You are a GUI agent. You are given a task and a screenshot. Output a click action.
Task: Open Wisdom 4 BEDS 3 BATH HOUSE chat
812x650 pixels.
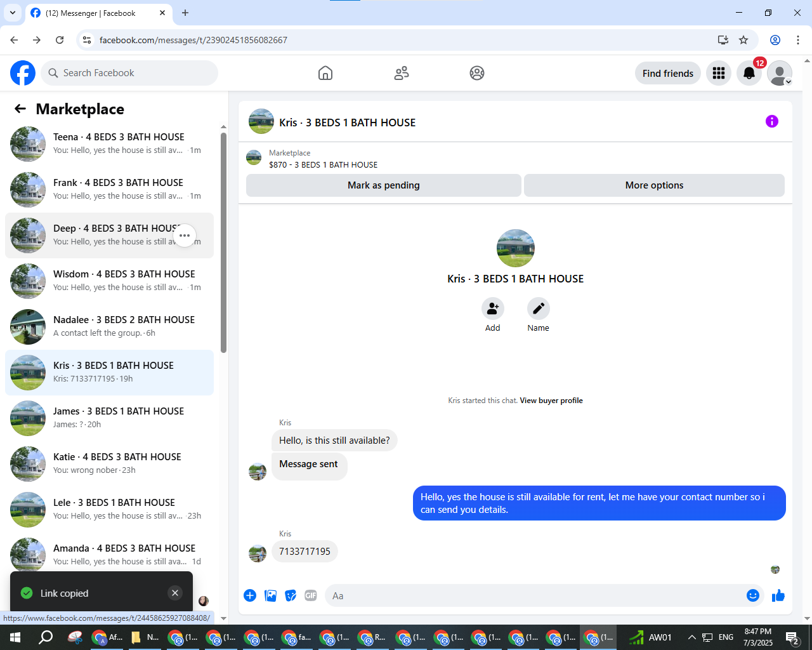click(109, 281)
